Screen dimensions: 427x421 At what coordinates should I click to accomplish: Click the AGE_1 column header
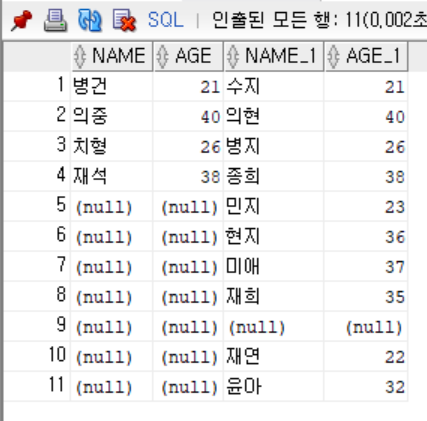366,56
